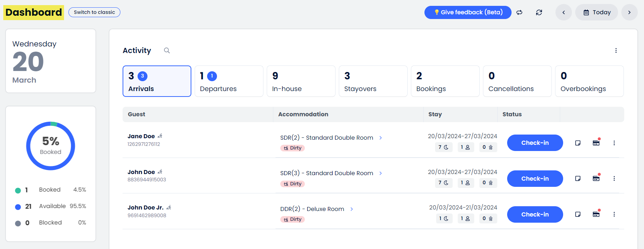Image resolution: width=644 pixels, height=249 pixels.
Task: Open the payment card icon for John Doe Jr.
Action: (596, 214)
